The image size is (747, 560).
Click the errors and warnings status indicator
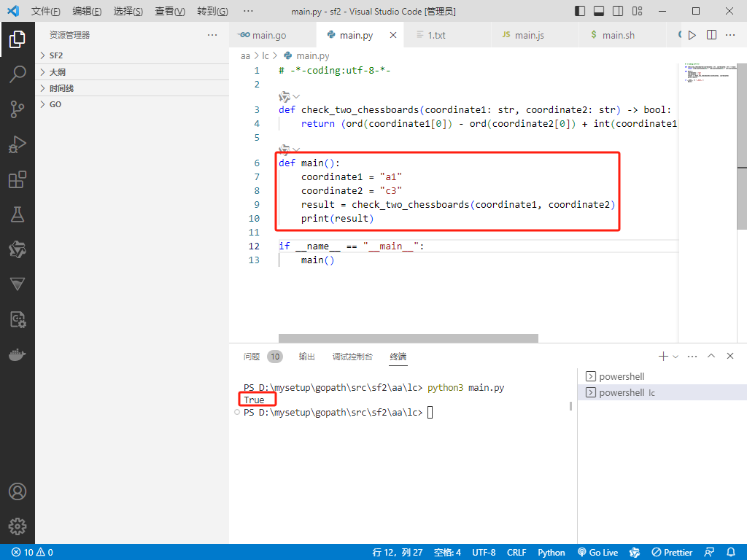pos(32,553)
